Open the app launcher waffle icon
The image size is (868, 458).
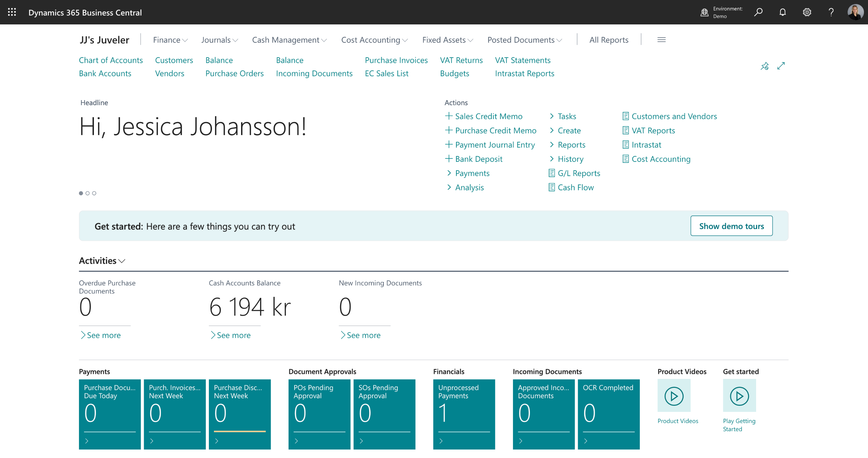(12, 13)
